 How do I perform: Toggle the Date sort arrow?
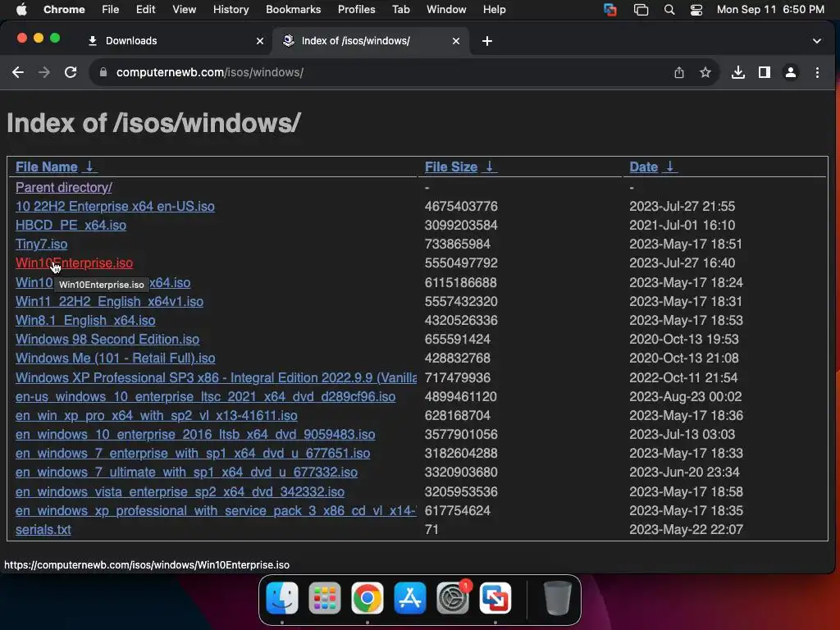click(669, 167)
